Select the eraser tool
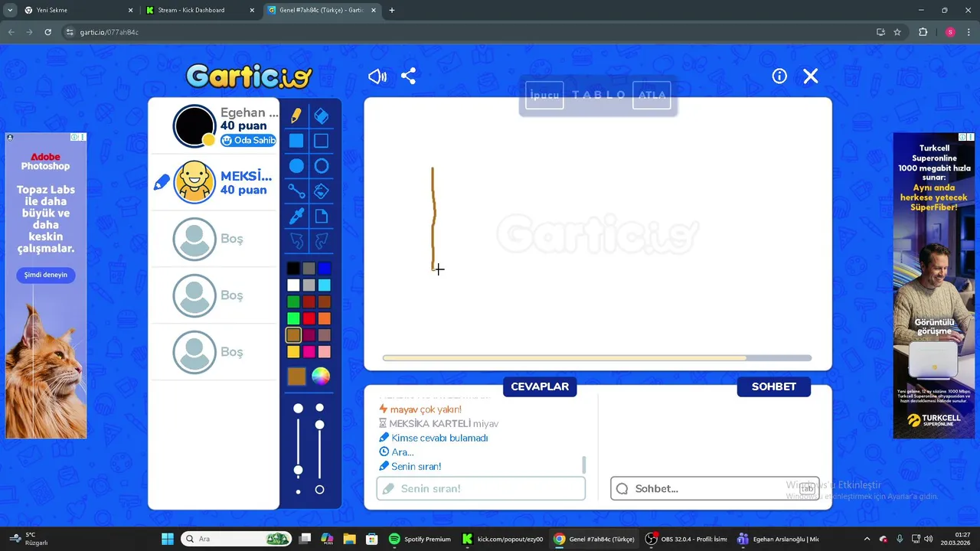 [x=322, y=116]
